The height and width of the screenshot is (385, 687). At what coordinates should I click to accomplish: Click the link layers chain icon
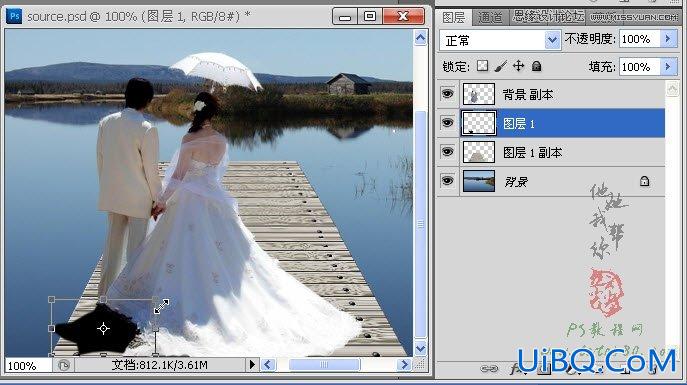point(489,369)
